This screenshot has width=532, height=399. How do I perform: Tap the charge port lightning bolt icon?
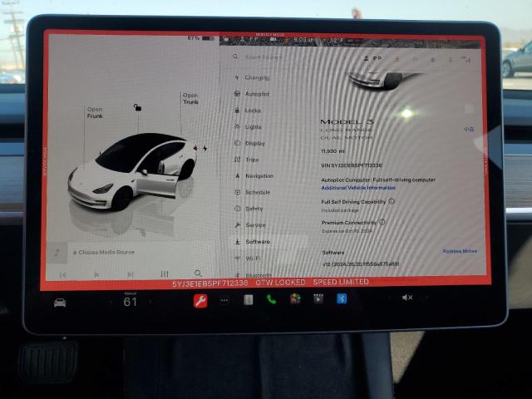(x=205, y=148)
